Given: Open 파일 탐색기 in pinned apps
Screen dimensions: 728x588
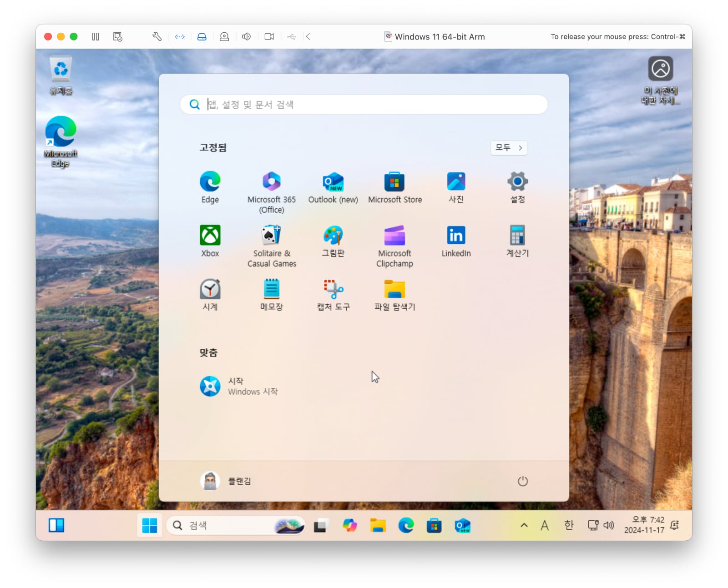Looking at the screenshot, I should click(394, 295).
